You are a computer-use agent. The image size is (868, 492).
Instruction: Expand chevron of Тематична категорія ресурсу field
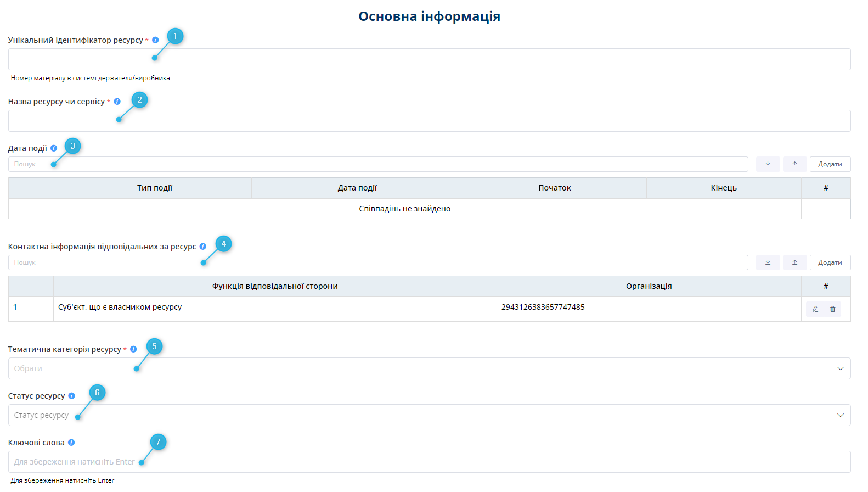pyautogui.click(x=840, y=368)
